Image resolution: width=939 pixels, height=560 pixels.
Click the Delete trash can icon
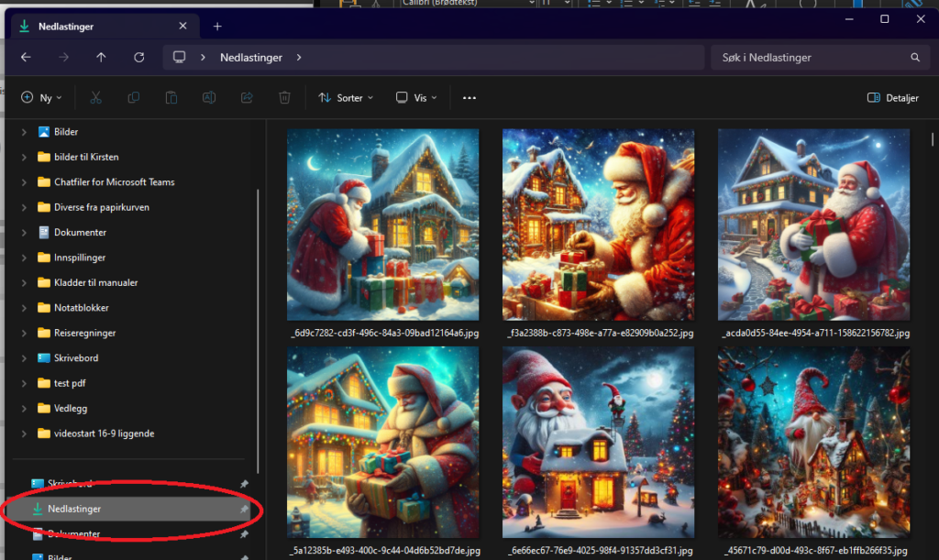[x=285, y=98]
